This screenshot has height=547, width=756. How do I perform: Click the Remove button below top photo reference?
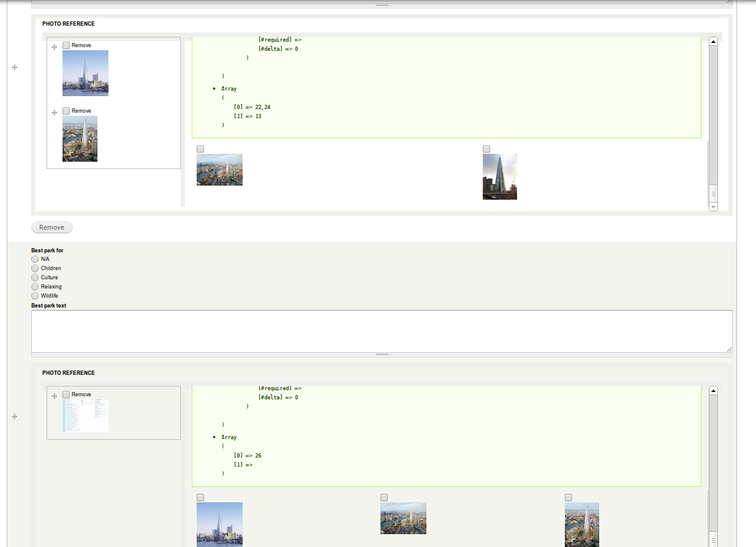point(52,227)
